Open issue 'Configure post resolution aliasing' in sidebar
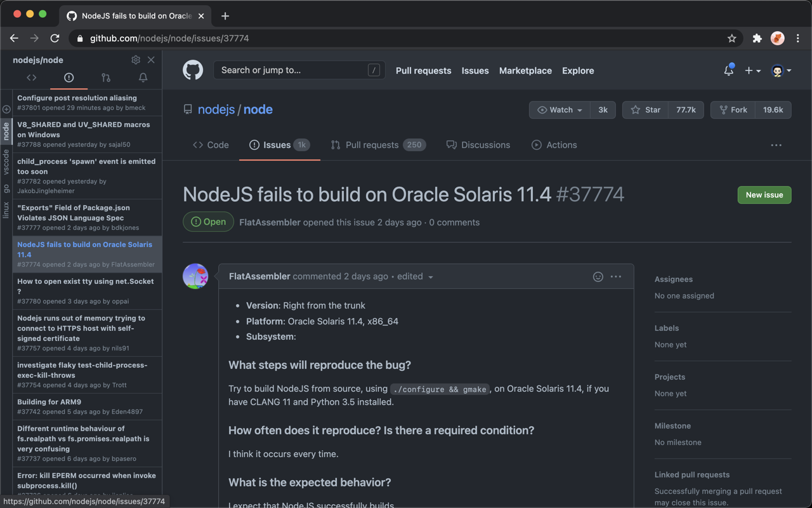This screenshot has height=508, width=812. click(88, 103)
